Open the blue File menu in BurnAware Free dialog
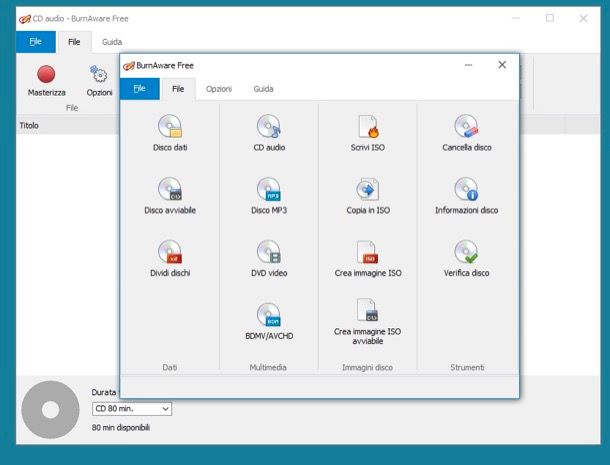 140,89
